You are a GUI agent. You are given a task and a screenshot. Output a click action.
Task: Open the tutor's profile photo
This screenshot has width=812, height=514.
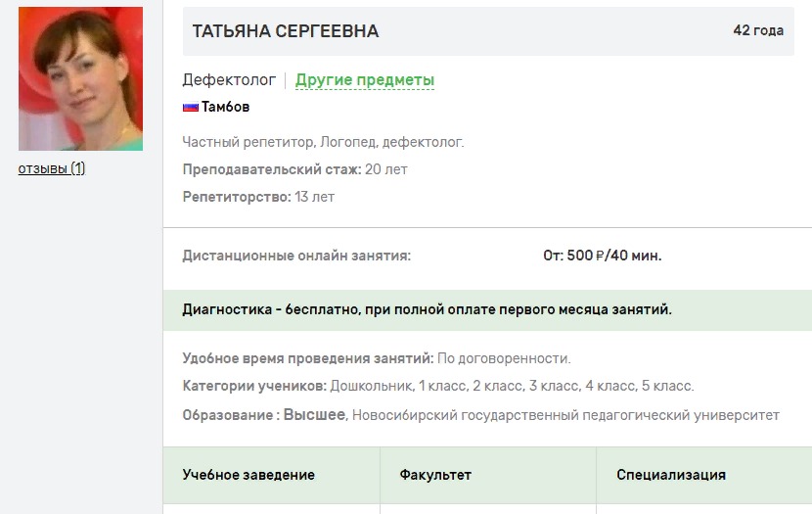coord(80,79)
